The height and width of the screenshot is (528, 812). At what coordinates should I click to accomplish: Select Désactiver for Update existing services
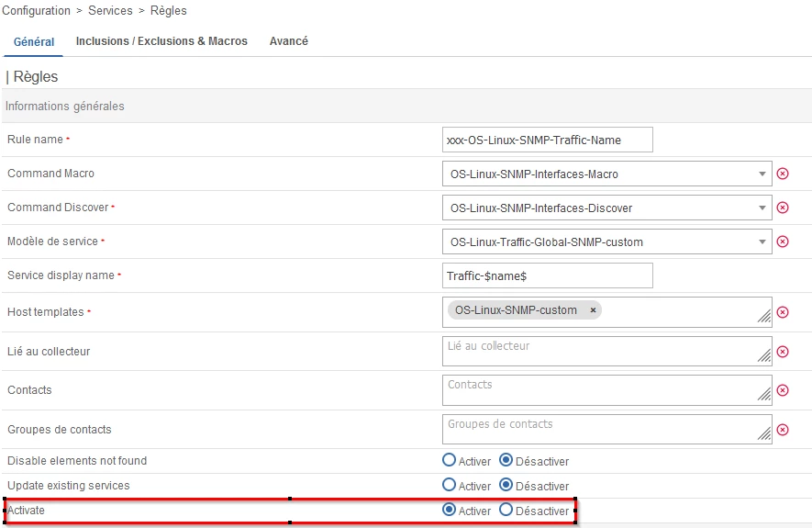tap(506, 485)
